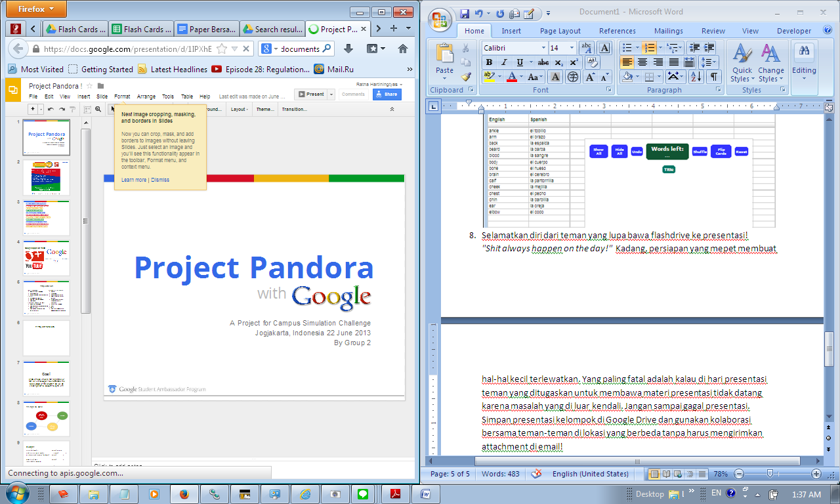Click Increase Indent in Word's Paragraph group
840x504 pixels.
[709, 48]
